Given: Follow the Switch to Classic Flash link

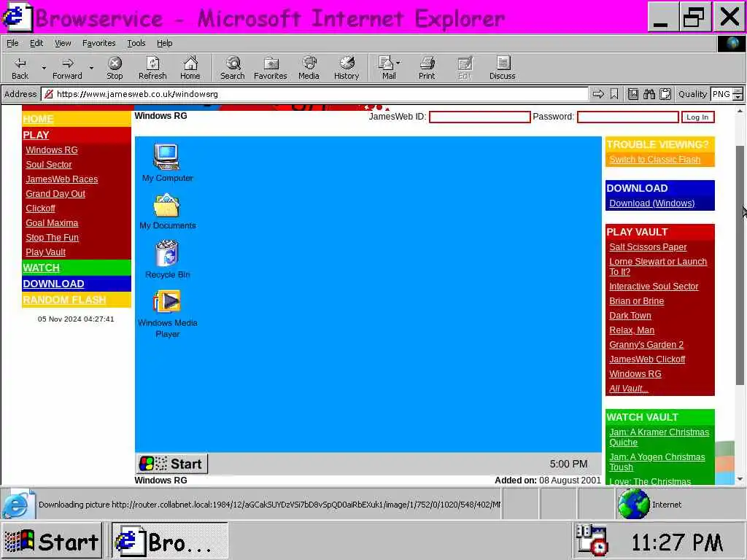Looking at the screenshot, I should (654, 160).
